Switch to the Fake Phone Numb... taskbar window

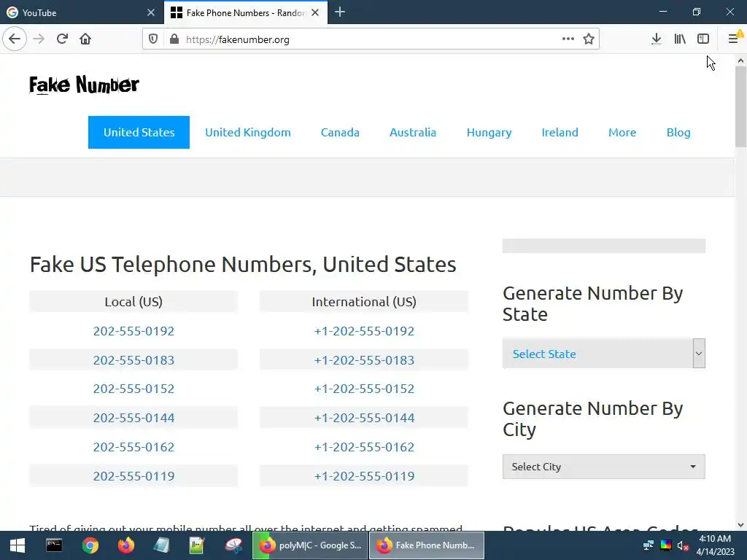(x=427, y=545)
